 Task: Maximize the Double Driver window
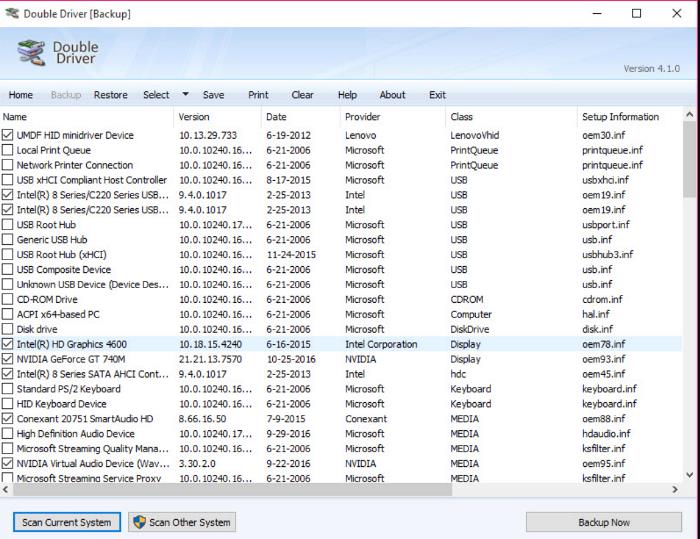(x=637, y=13)
